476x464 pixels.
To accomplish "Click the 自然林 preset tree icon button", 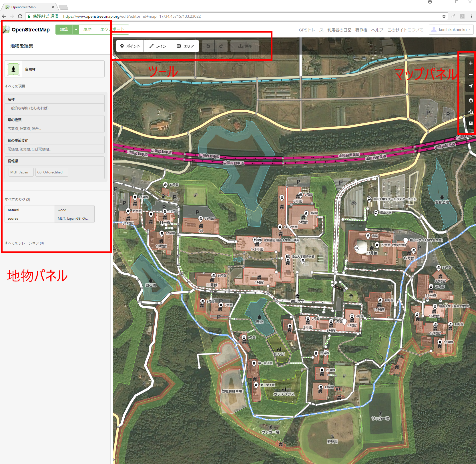I will [13, 69].
